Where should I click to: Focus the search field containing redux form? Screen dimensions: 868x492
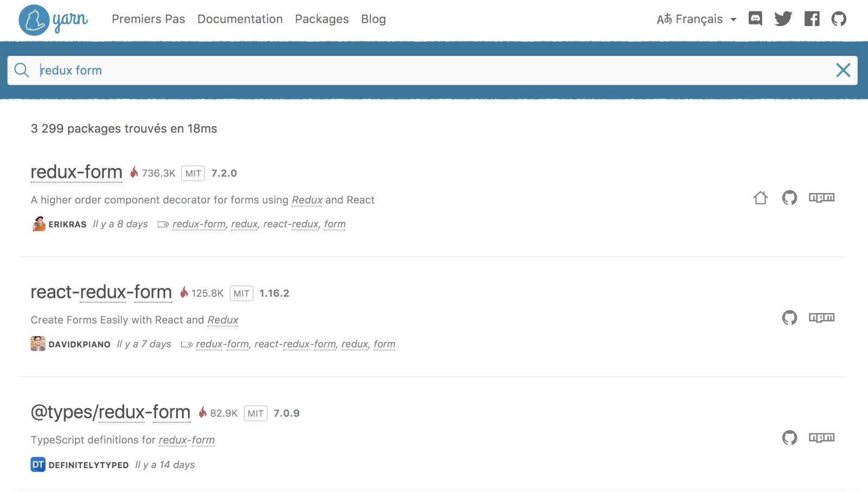pyautogui.click(x=432, y=70)
